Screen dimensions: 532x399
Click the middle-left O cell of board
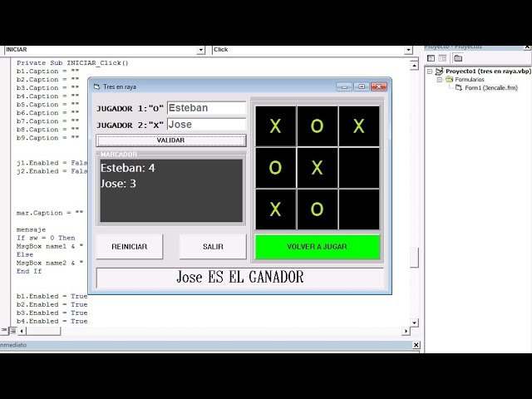[275, 168]
